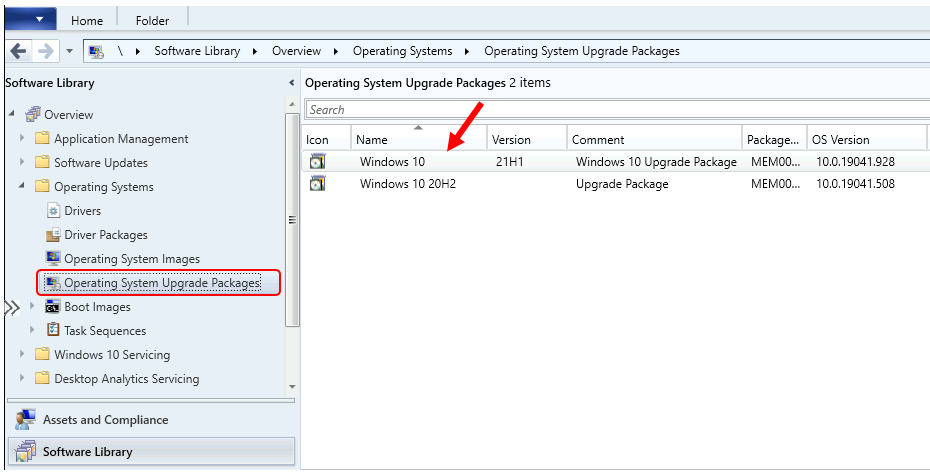930x473 pixels.
Task: Select the Task Sequences clipboard icon
Action: click(x=53, y=330)
